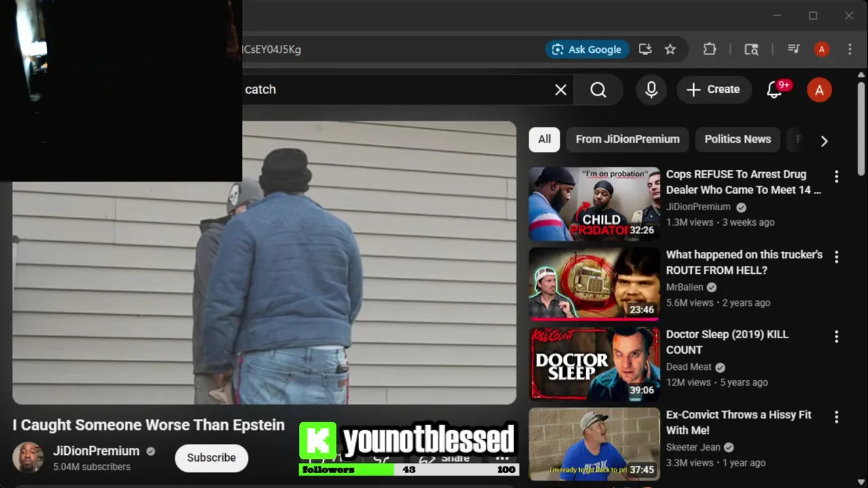
Task: Click '5.04M subscribers' text
Action: 92,467
